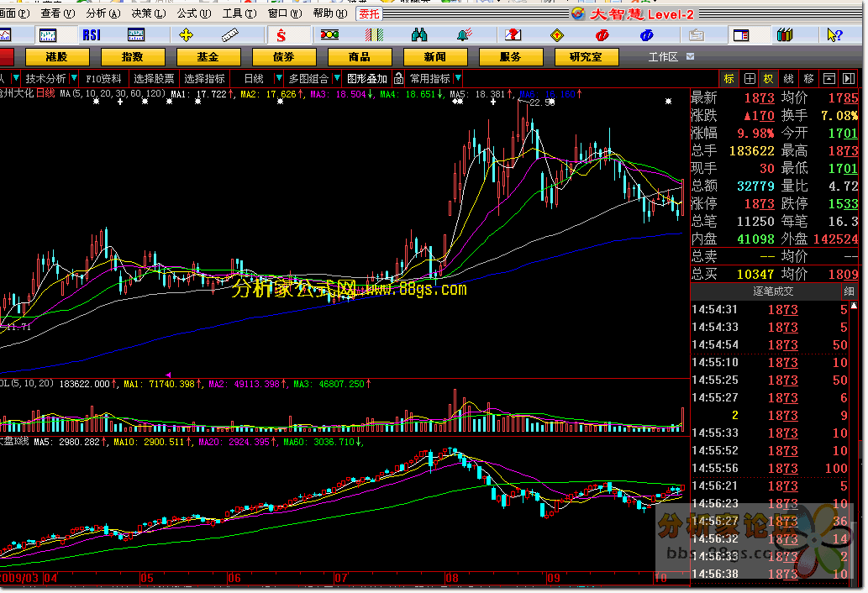Select the ruler measuring tool
Image resolution: width=868 pixels, height=593 pixels.
pyautogui.click(x=229, y=35)
